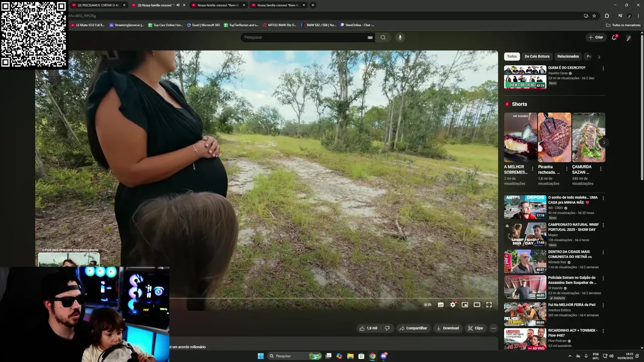Image resolution: width=644 pixels, height=362 pixels.
Task: Select the Todos filter chip
Action: pos(512,56)
